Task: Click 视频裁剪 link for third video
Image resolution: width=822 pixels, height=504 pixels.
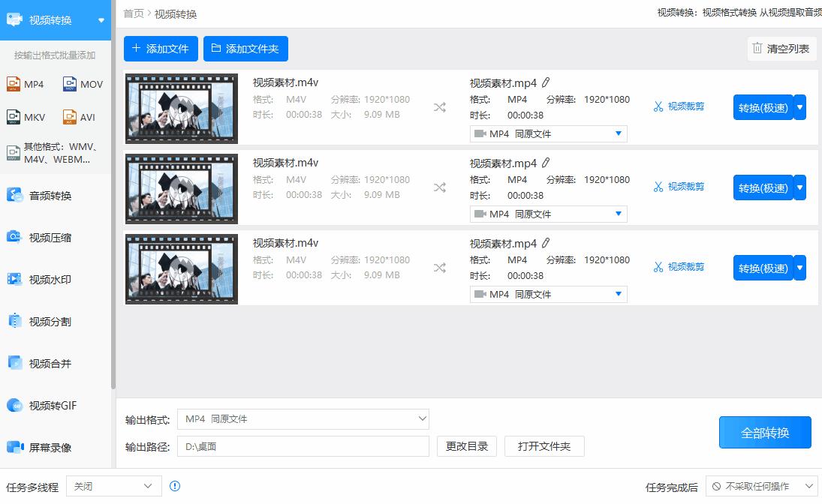Action: click(679, 267)
